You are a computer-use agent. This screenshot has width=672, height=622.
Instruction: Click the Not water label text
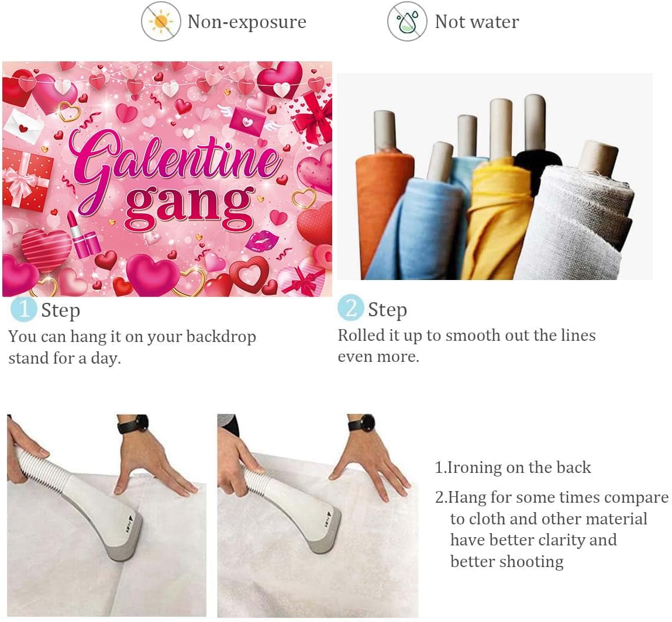477,22
